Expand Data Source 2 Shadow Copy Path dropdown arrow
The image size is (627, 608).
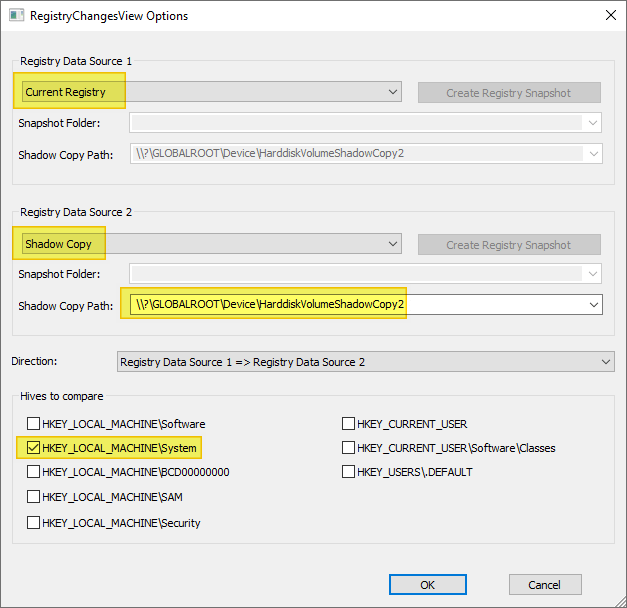(x=593, y=305)
